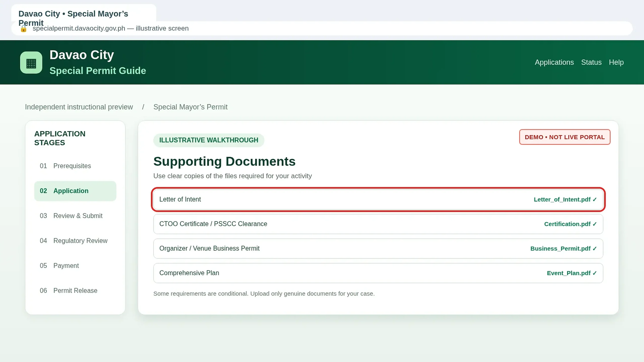
Task: Select the CTOO Certificate / PSSCC Clearance row
Action: click(x=378, y=224)
